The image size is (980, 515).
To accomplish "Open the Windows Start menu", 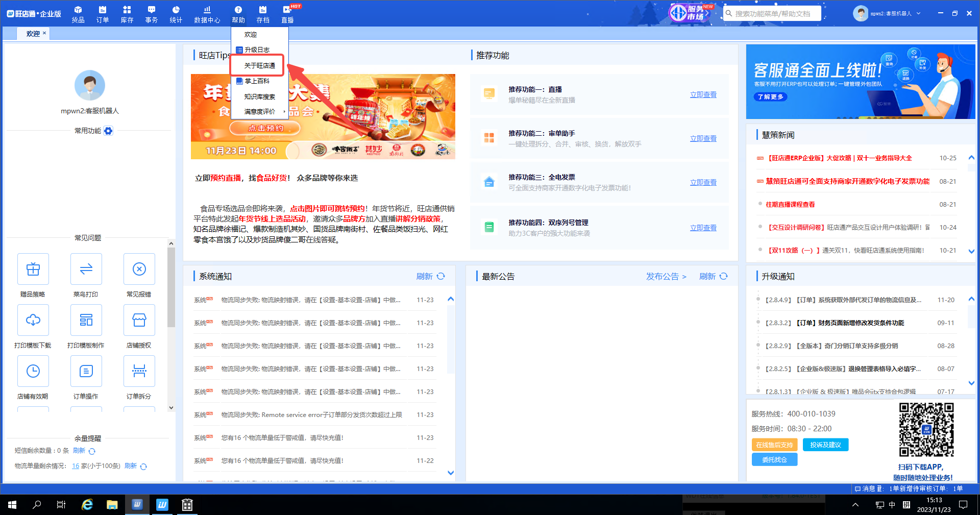I will click(x=12, y=505).
